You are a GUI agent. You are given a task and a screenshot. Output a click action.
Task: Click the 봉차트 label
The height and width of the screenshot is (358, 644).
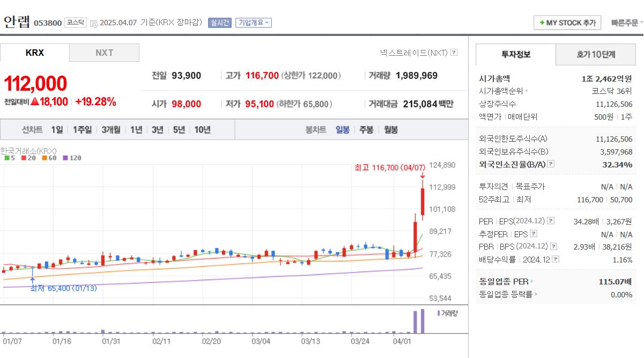pos(316,130)
